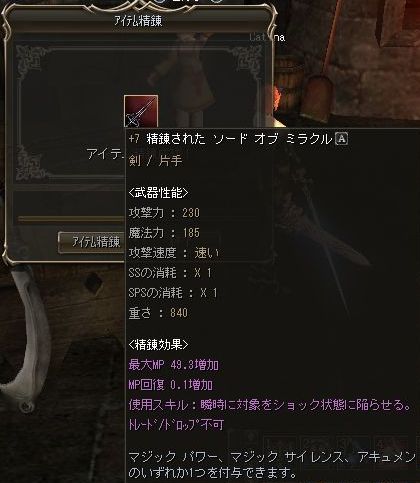This screenshot has width=420, height=483.
Task: Click the bottom-left ornate corner of refine panel
Action: (30, 163)
